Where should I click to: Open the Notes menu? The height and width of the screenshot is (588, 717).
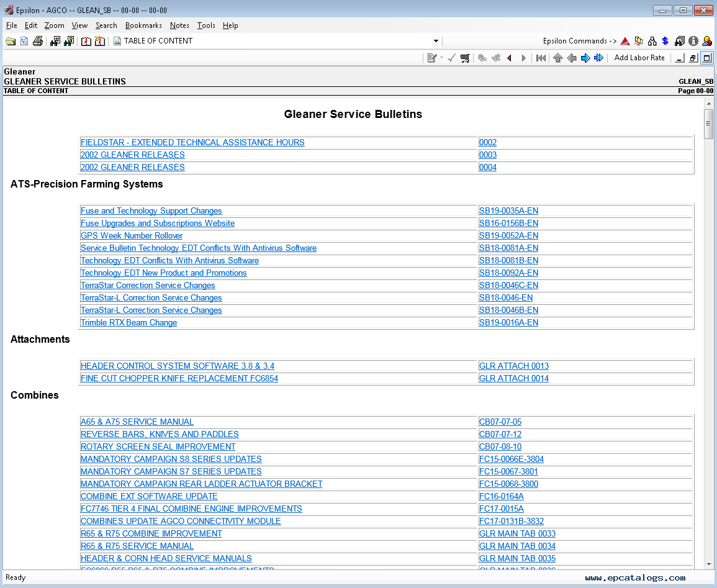(179, 25)
